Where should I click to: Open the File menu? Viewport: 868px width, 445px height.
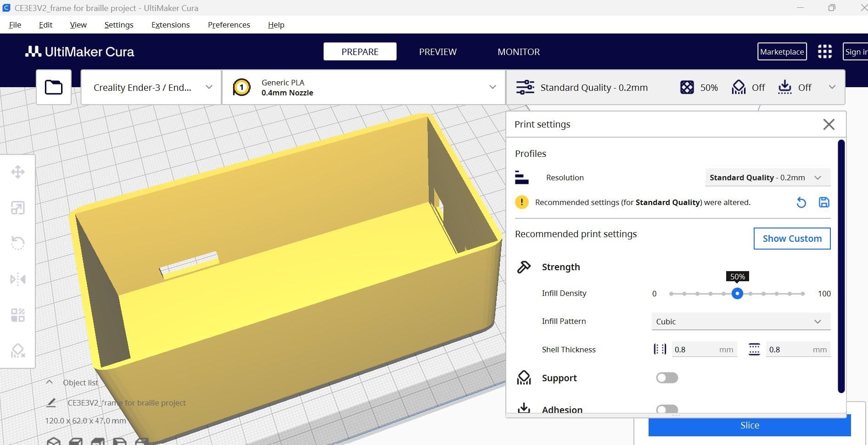(x=15, y=25)
